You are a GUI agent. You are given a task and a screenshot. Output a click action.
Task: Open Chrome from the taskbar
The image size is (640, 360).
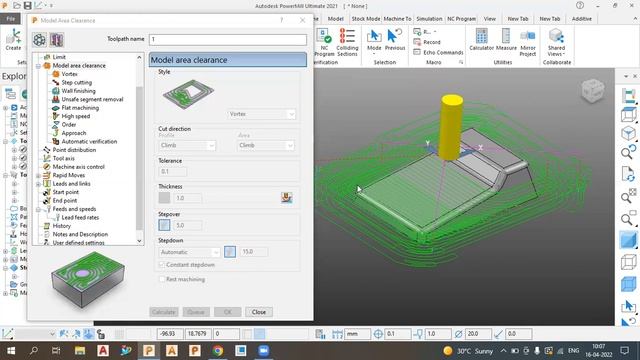pos(218,351)
